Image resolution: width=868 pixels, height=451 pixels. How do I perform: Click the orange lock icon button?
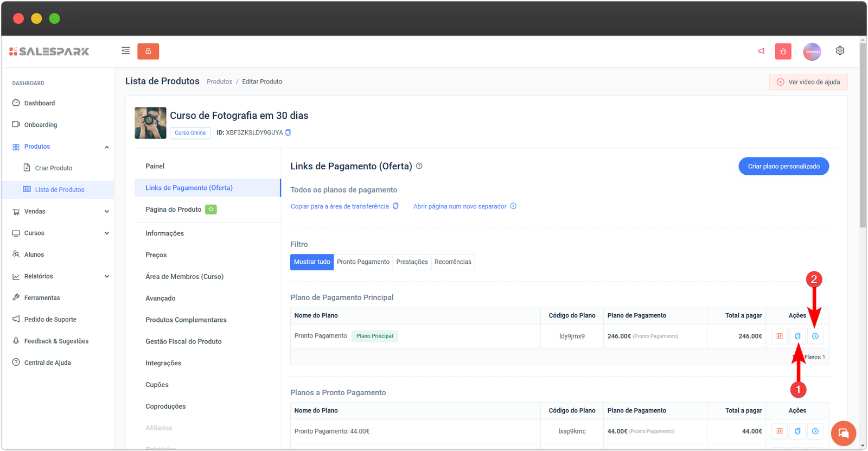[x=148, y=51]
